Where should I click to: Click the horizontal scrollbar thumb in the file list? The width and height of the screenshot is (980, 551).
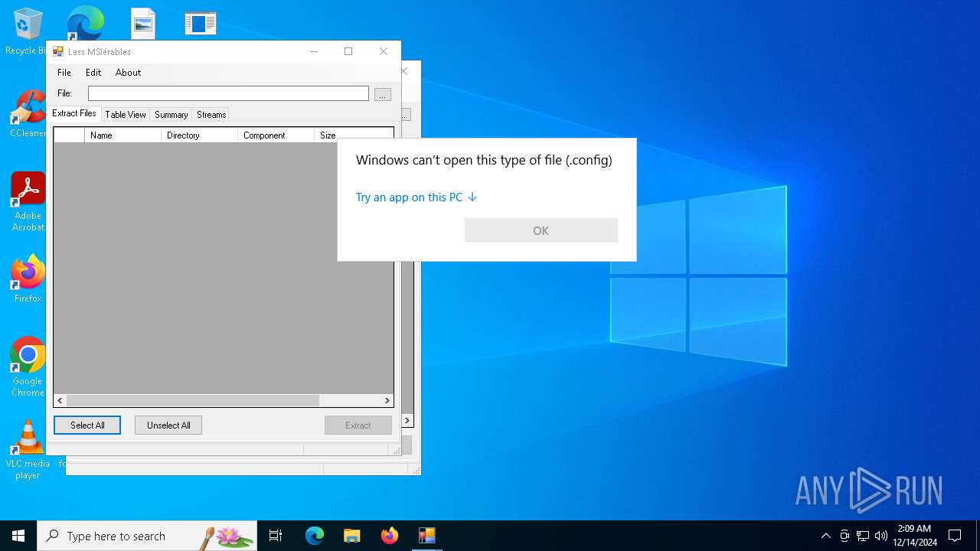193,400
